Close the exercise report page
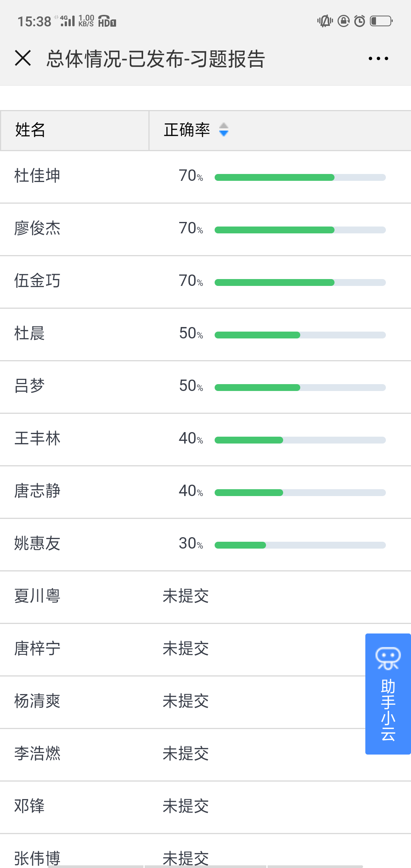The height and width of the screenshot is (868, 411). (23, 59)
